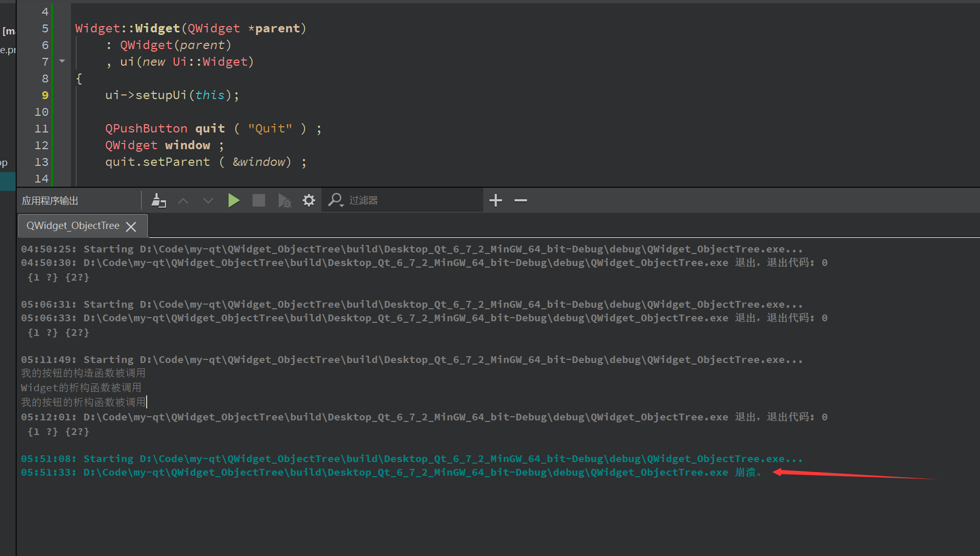The image size is (980, 556).
Task: Click the clear output broom icon
Action: pos(159,200)
